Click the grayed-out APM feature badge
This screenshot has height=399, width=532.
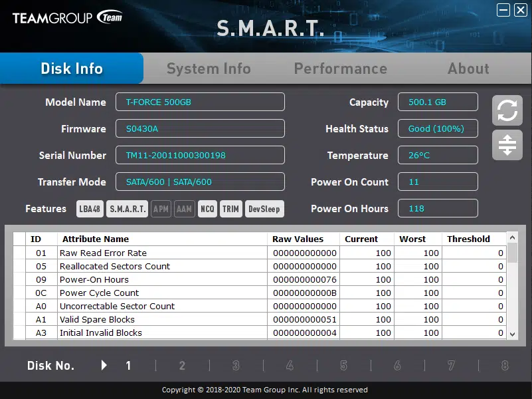[x=161, y=209]
